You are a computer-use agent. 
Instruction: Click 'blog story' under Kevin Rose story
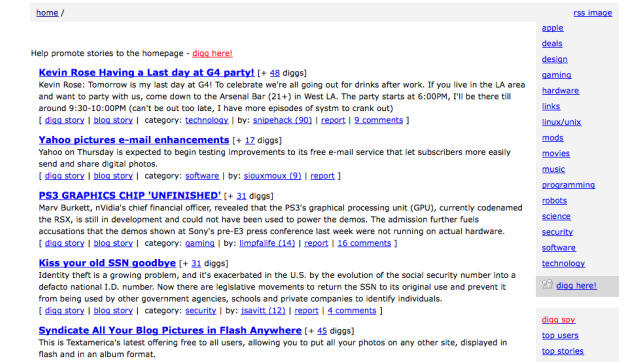point(113,120)
